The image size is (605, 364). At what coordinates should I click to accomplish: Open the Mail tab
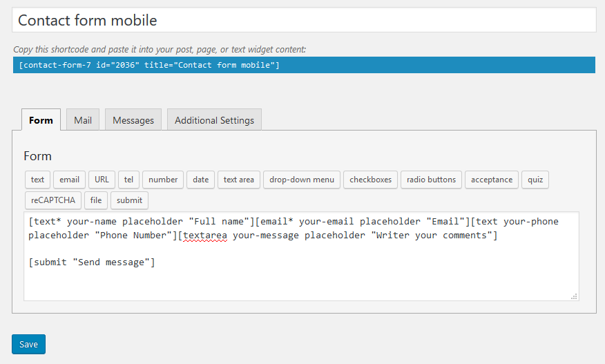point(83,120)
